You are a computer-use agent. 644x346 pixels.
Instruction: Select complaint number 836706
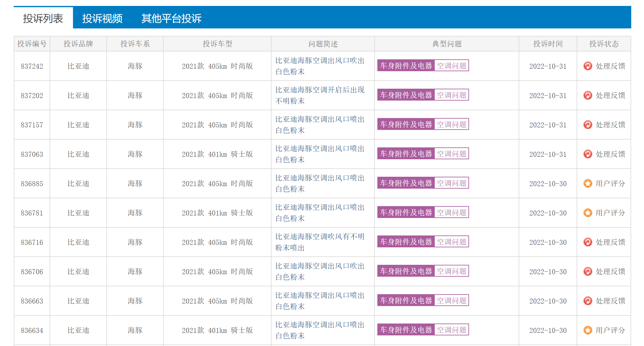[x=32, y=272]
